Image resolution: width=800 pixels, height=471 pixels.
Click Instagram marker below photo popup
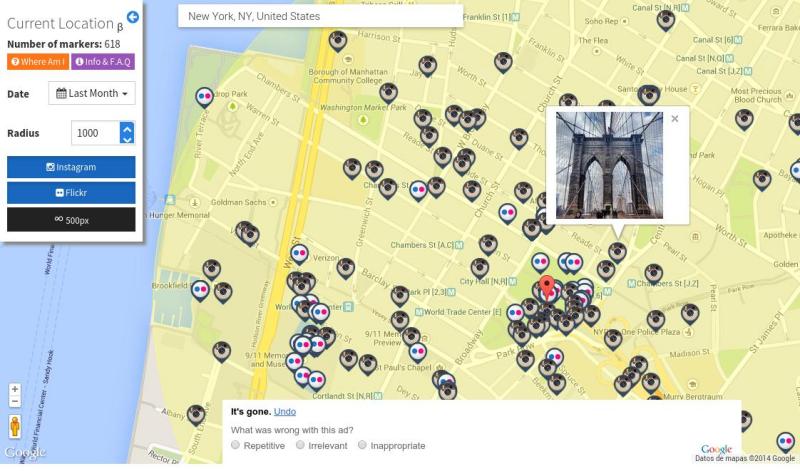(x=617, y=252)
